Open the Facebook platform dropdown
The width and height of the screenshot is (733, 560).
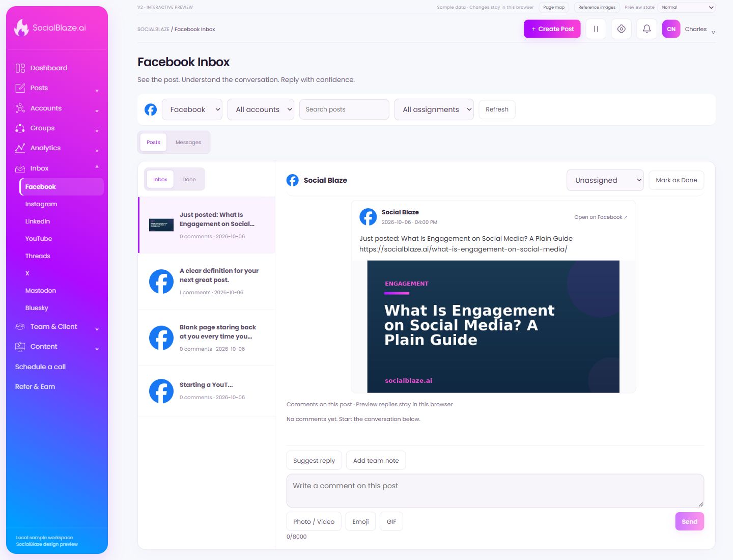(192, 109)
